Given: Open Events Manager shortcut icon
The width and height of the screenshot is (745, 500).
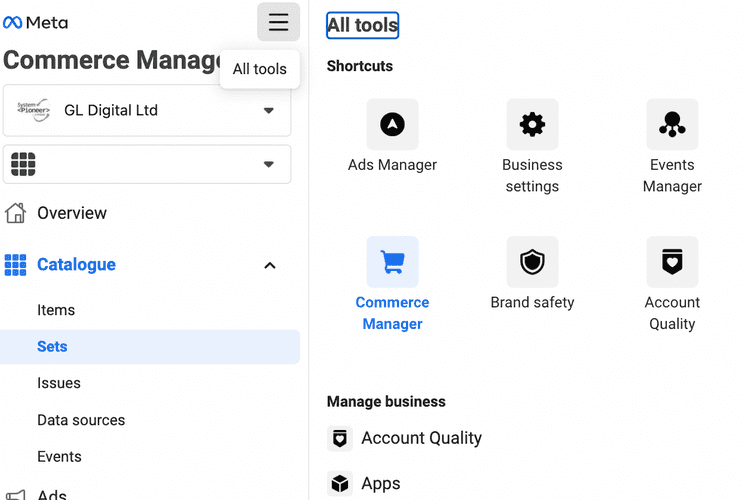Looking at the screenshot, I should [672, 125].
